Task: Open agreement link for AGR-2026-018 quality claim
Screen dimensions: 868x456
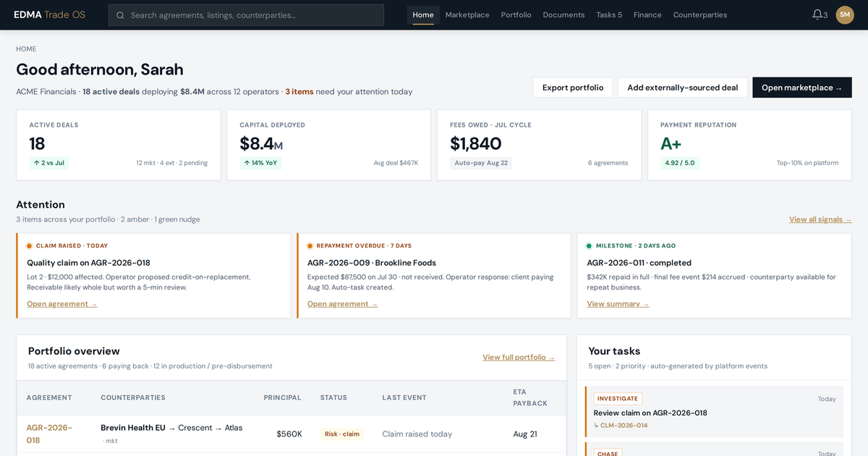Action: coord(62,304)
